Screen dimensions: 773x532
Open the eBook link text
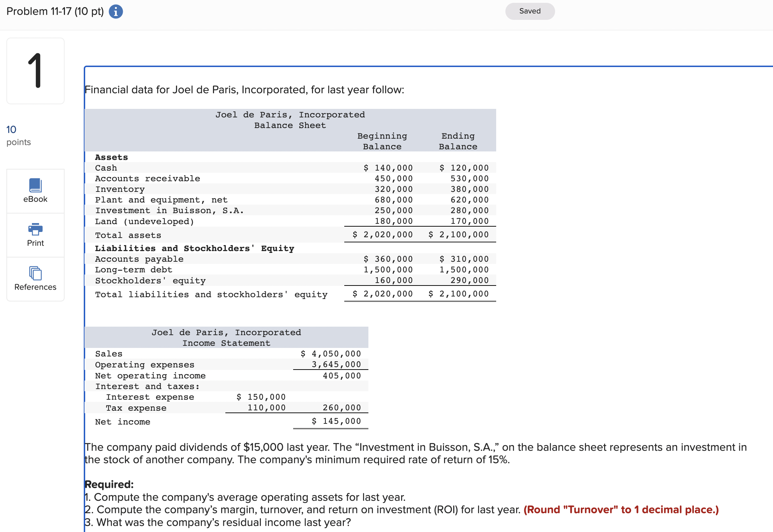click(35, 199)
